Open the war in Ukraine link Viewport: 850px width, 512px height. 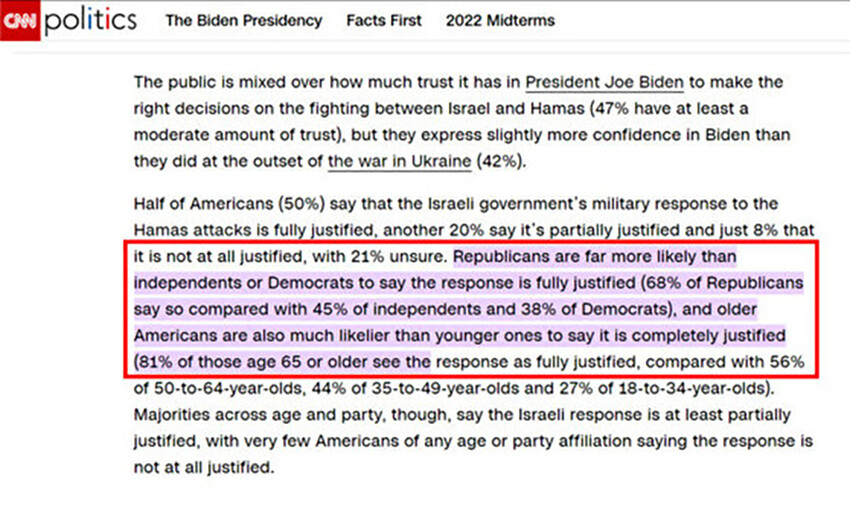point(400,160)
